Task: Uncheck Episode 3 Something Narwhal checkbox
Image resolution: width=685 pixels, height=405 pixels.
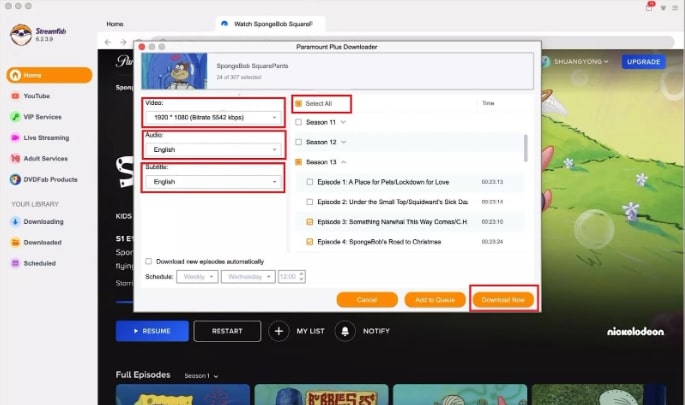Action: coord(310,222)
